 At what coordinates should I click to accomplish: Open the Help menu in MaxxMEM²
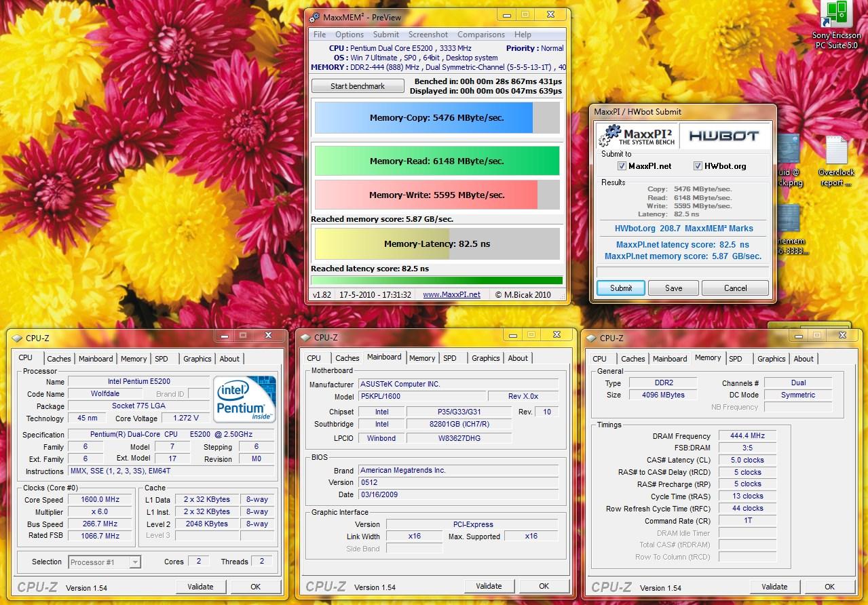click(523, 35)
